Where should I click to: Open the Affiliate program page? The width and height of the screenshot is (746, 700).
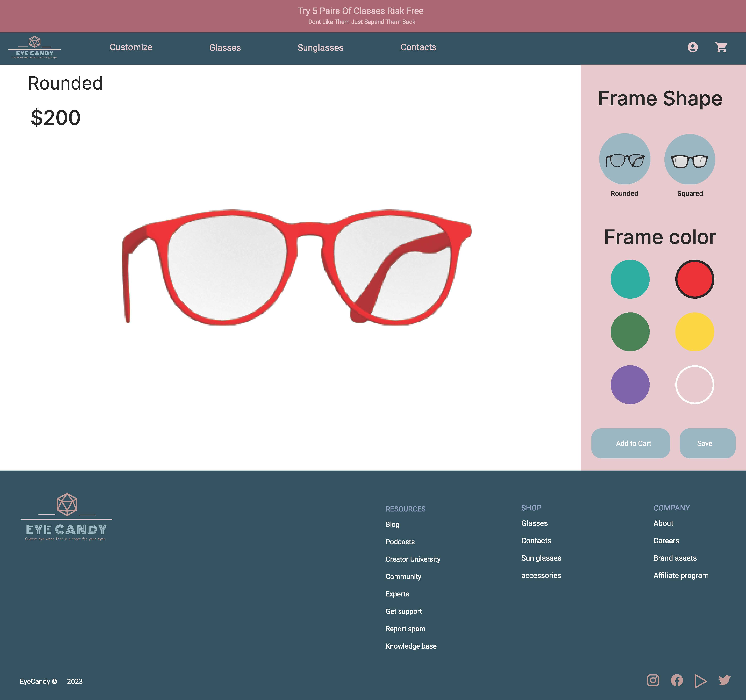[x=681, y=575]
